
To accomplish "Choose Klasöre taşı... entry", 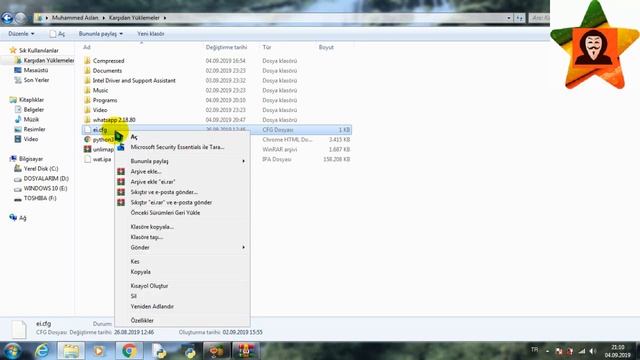I will point(147,237).
